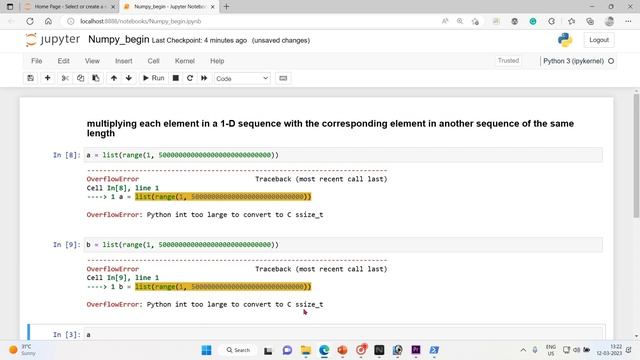Screen dimensions: 640x360
Task: Click the OverflowError message under cell In [9]
Action: point(204,304)
